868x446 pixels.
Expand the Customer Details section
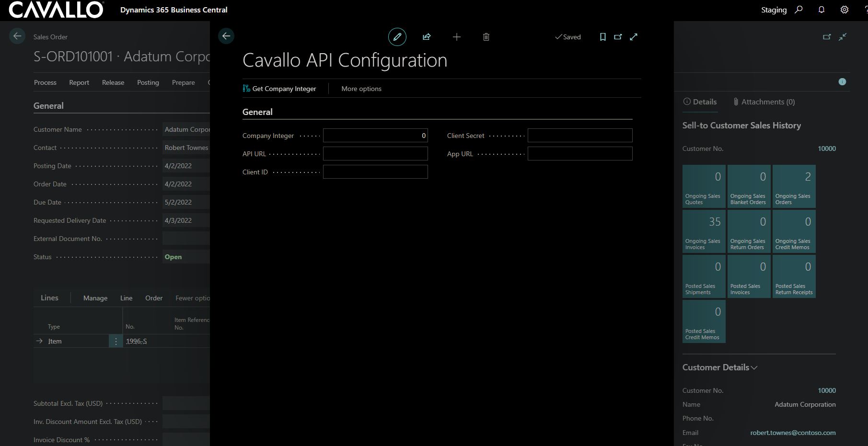[x=720, y=367]
